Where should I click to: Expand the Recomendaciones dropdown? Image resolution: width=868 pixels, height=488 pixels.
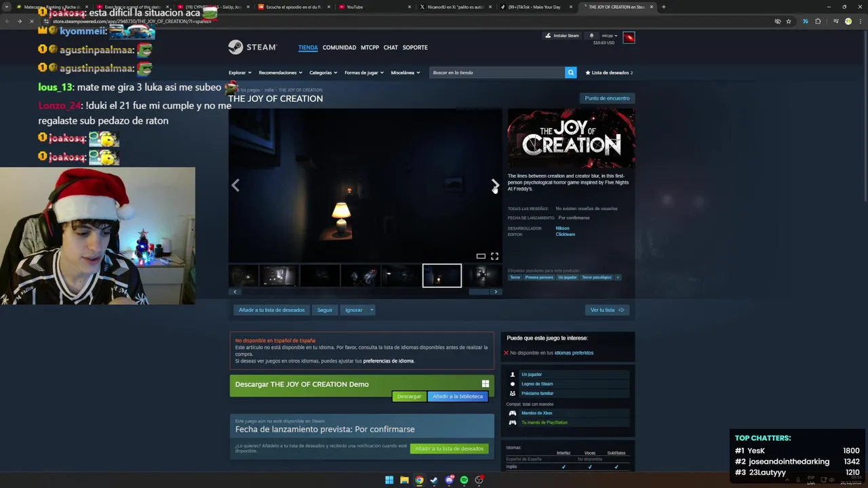281,73
